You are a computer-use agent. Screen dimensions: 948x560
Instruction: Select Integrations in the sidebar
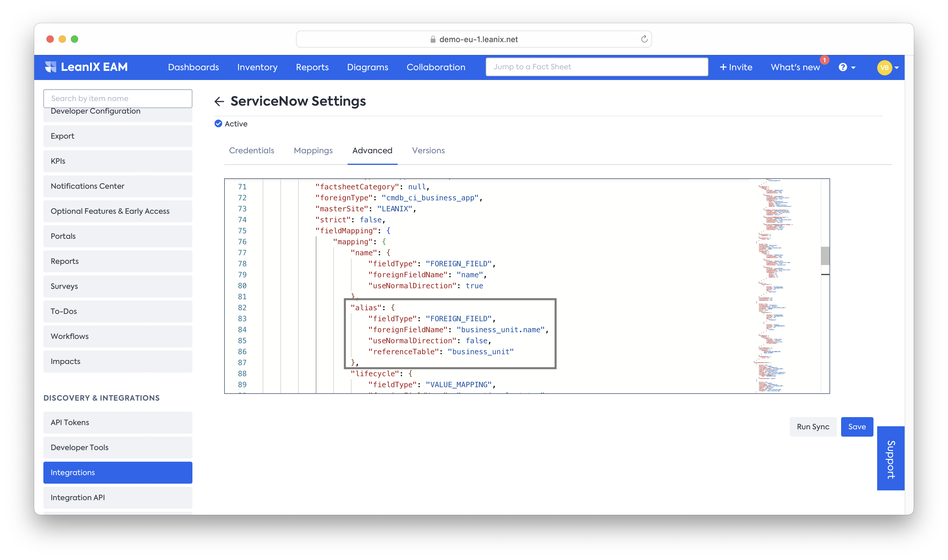[118, 472]
